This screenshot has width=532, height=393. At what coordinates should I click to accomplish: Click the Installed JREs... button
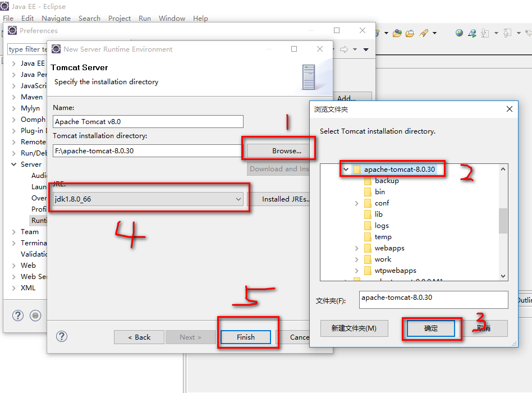coord(278,199)
